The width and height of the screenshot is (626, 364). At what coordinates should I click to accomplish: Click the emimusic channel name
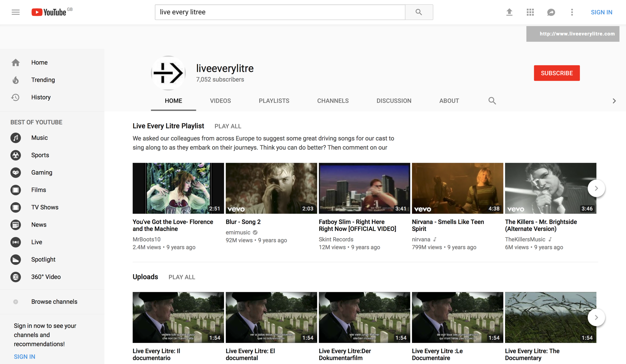click(238, 233)
